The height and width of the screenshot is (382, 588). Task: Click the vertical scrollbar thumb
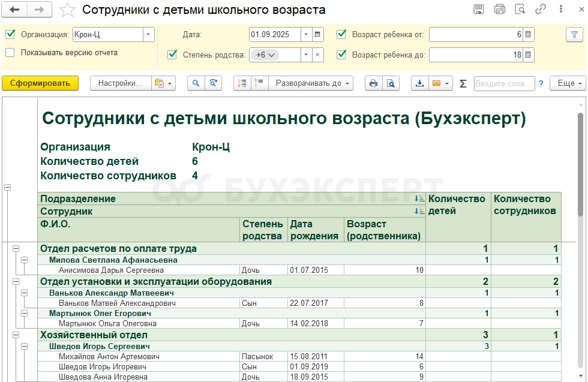(x=581, y=164)
